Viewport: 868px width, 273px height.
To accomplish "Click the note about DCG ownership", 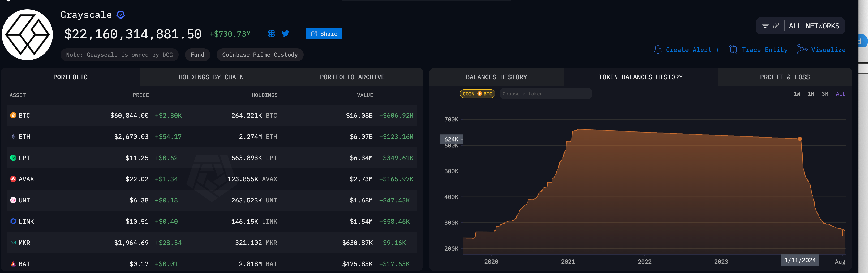I will click(x=119, y=55).
